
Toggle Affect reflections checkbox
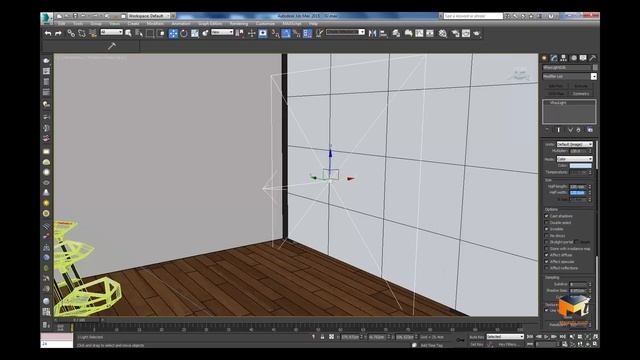pyautogui.click(x=547, y=268)
